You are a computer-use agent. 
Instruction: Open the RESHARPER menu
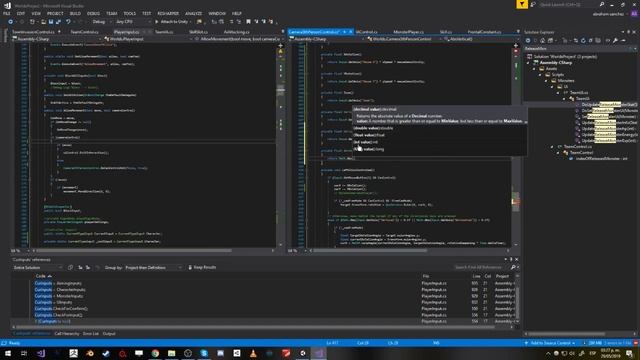pyautogui.click(x=168, y=13)
